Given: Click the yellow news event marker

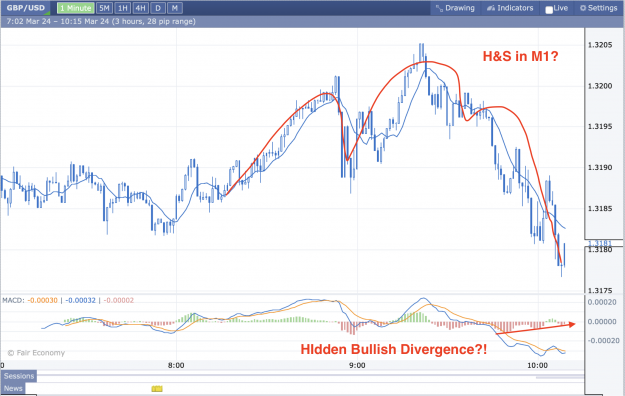Looking at the screenshot, I should [157, 388].
